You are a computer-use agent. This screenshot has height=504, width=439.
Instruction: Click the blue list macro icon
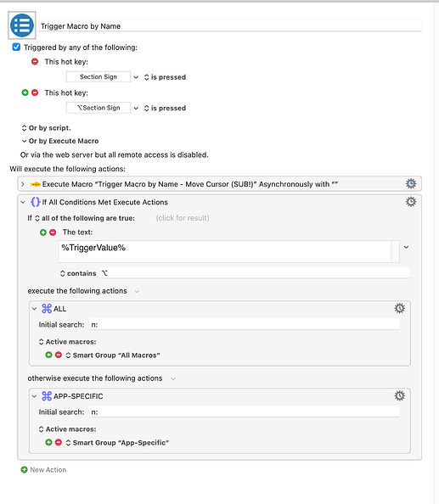coord(22,25)
